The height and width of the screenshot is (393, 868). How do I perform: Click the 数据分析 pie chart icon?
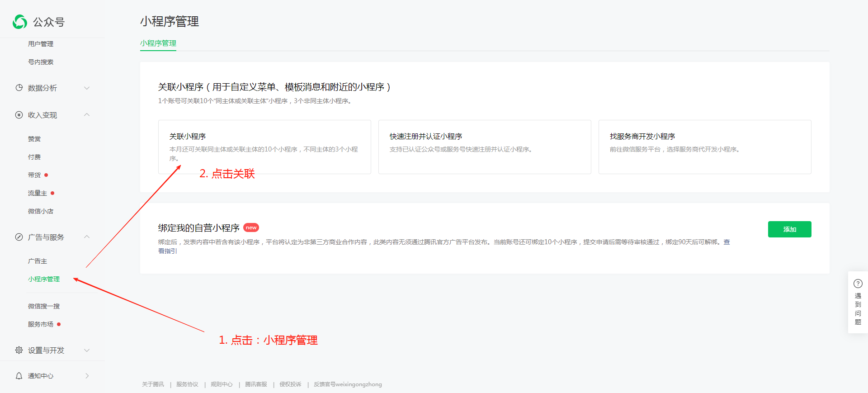[x=19, y=88]
